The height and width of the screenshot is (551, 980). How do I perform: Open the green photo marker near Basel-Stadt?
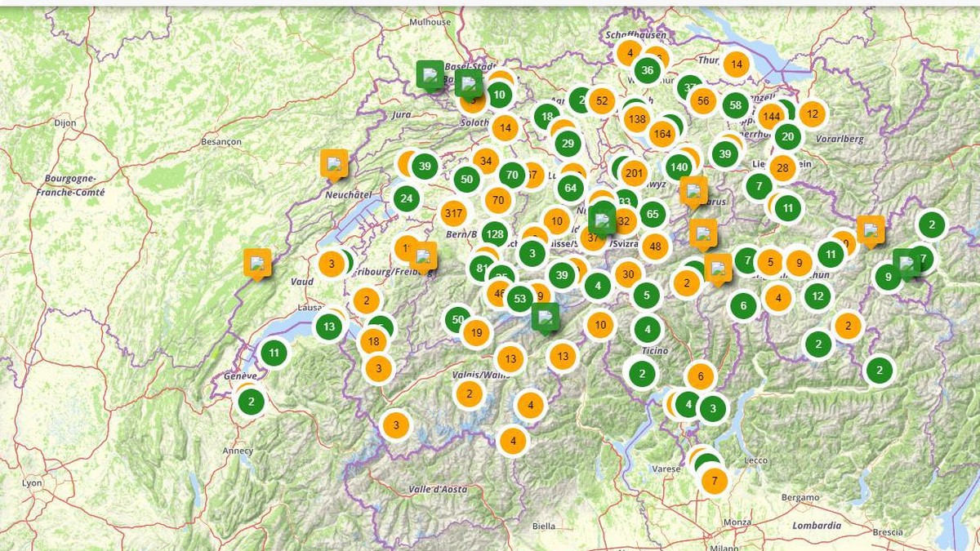(x=429, y=75)
